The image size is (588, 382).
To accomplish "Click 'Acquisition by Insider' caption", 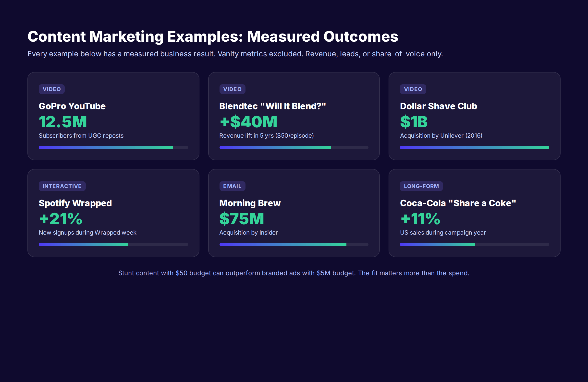I will pos(248,233).
